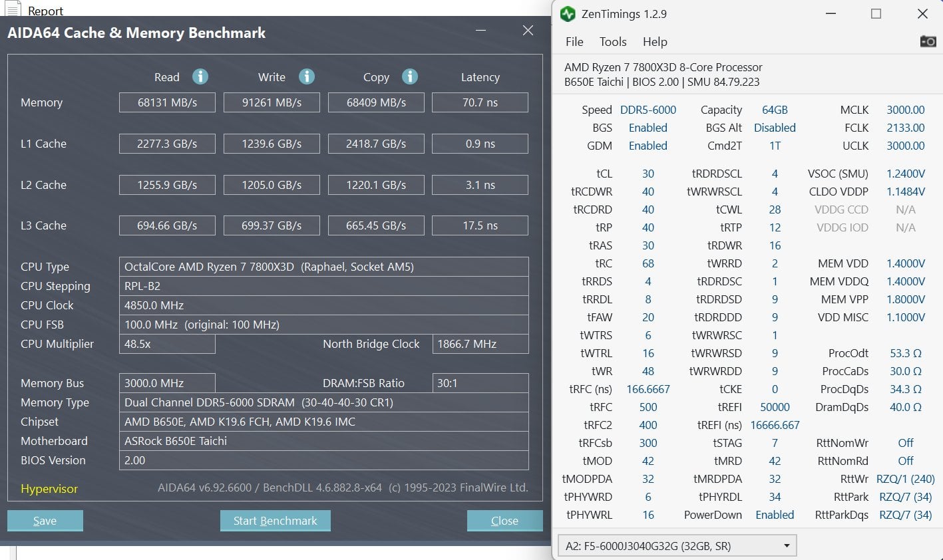Viewport: 943px width, 560px height.
Task: Click the Speed value DDR5-6000 in ZenTimings
Action: [648, 110]
